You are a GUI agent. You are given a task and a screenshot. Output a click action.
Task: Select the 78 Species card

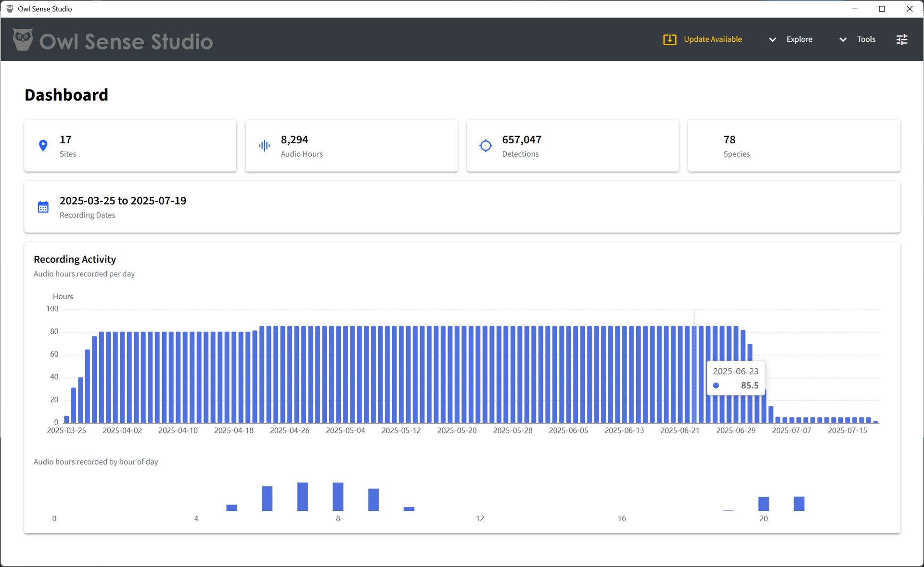click(x=794, y=146)
